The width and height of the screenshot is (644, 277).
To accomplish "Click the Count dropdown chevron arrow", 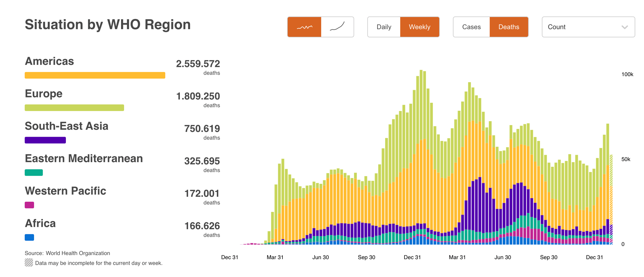I will tap(625, 27).
